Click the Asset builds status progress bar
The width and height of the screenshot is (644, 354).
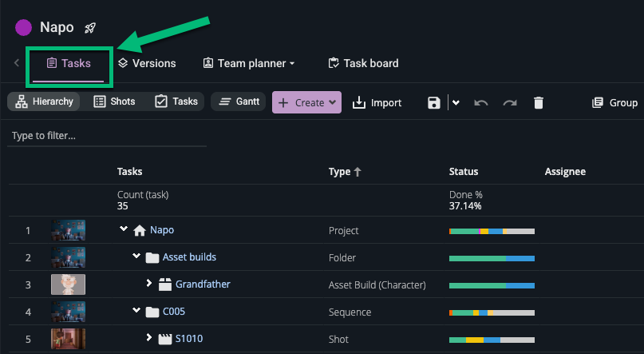(492, 259)
